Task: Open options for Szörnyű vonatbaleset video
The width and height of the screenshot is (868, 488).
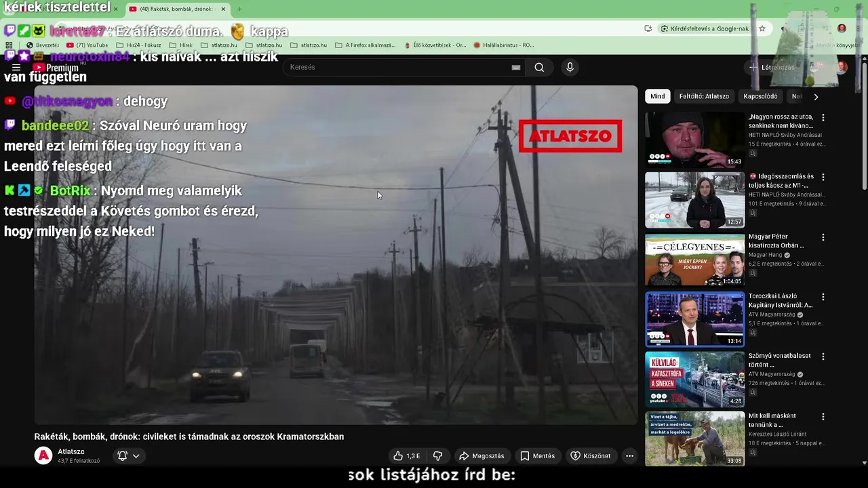Action: point(823,357)
